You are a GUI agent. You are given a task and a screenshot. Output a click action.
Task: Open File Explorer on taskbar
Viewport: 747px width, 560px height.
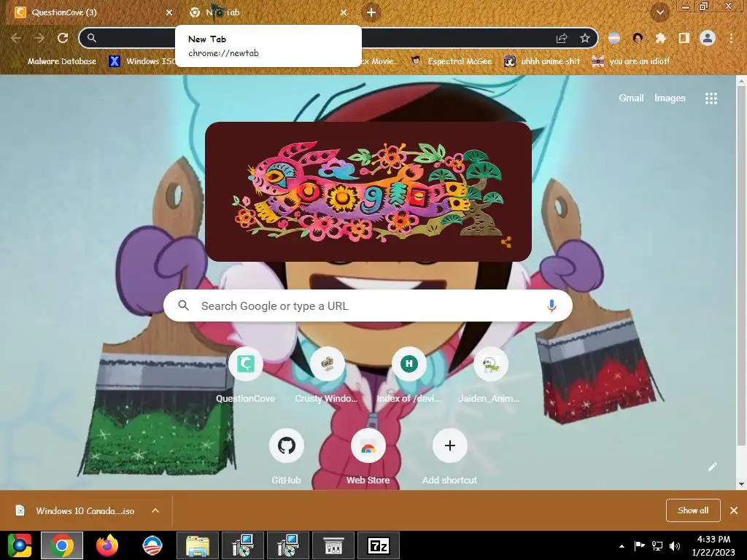[x=197, y=545]
